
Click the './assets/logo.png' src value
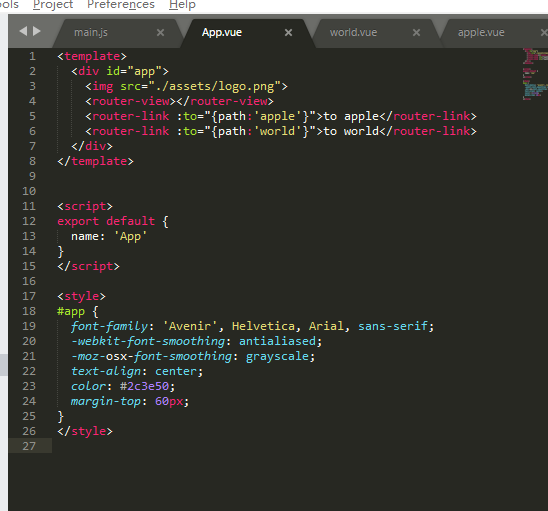pyautogui.click(x=215, y=86)
